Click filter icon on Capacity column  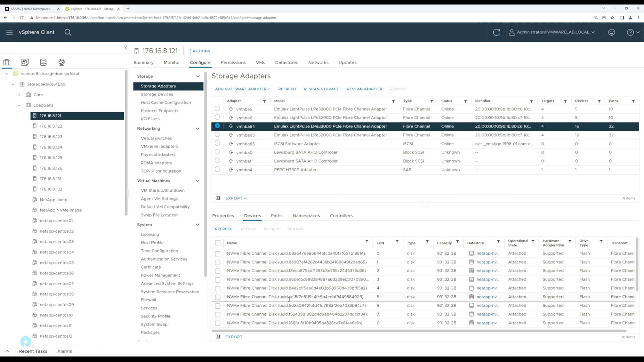pos(457,242)
